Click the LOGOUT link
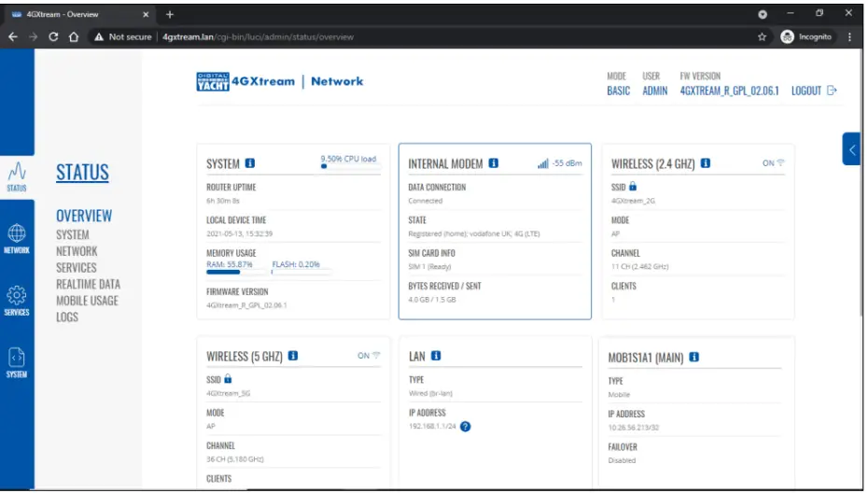The width and height of the screenshot is (868, 493). [806, 91]
